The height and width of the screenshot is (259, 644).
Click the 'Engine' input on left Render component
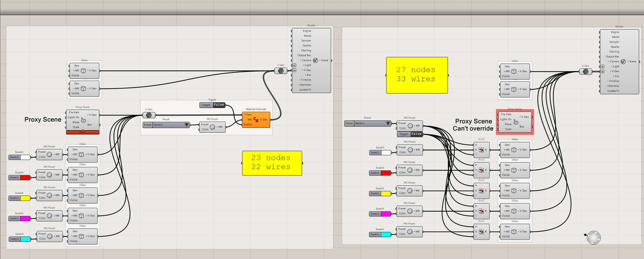307,31
